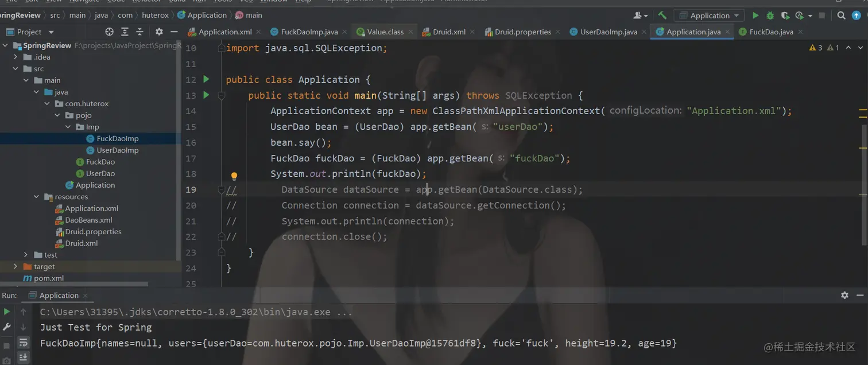Click the wrench icon in Run panel
Image resolution: width=868 pixels, height=365 pixels.
coord(7,327)
